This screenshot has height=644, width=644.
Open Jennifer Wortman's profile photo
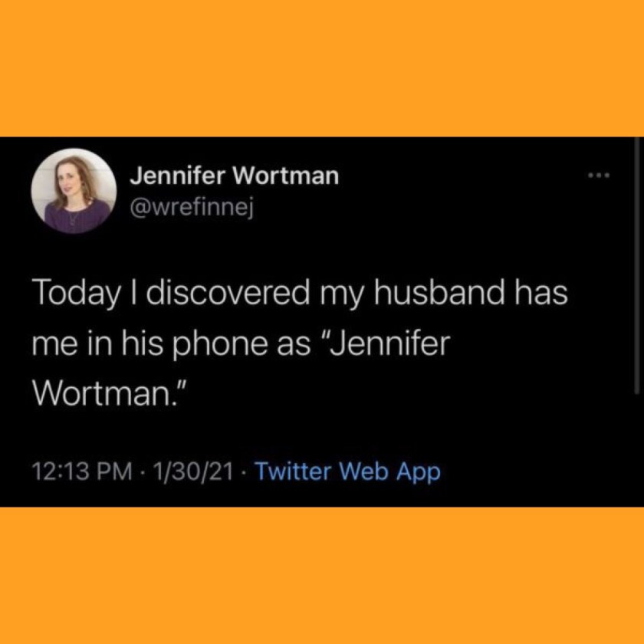(74, 191)
